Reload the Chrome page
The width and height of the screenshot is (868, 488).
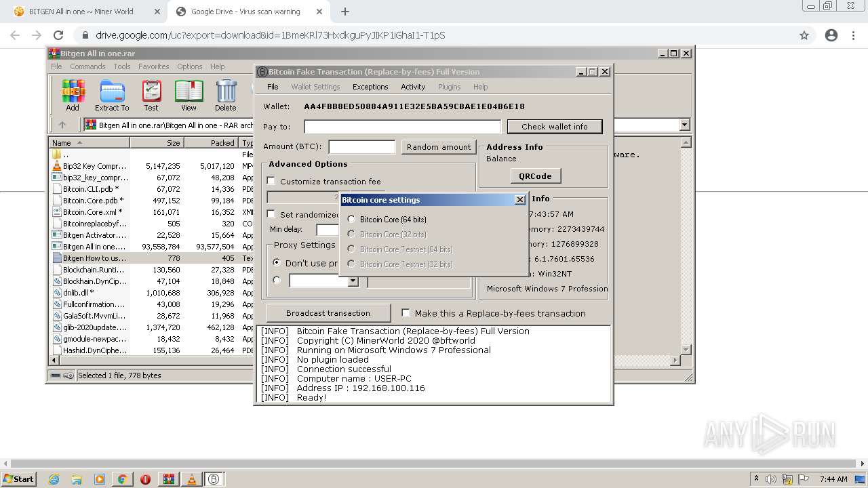(x=58, y=35)
